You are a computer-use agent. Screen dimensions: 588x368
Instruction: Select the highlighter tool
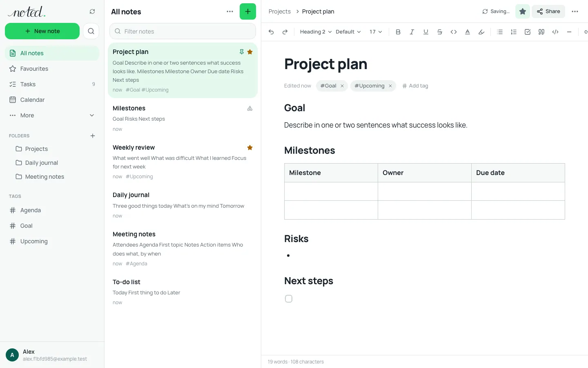(481, 32)
